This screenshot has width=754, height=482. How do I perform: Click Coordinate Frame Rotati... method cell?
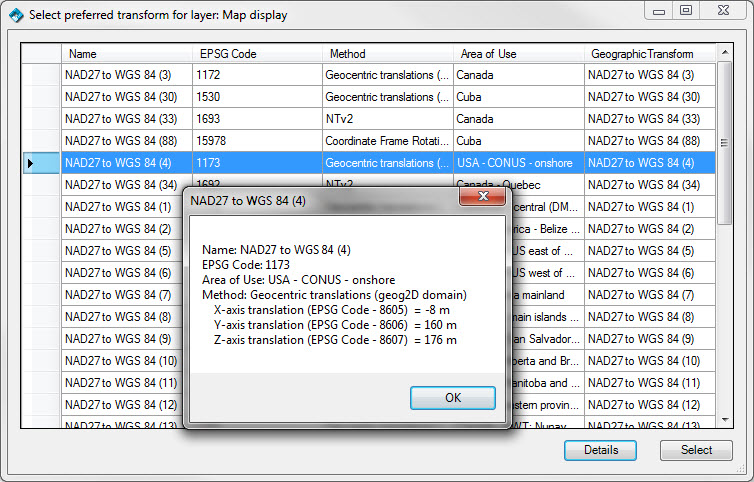point(388,141)
